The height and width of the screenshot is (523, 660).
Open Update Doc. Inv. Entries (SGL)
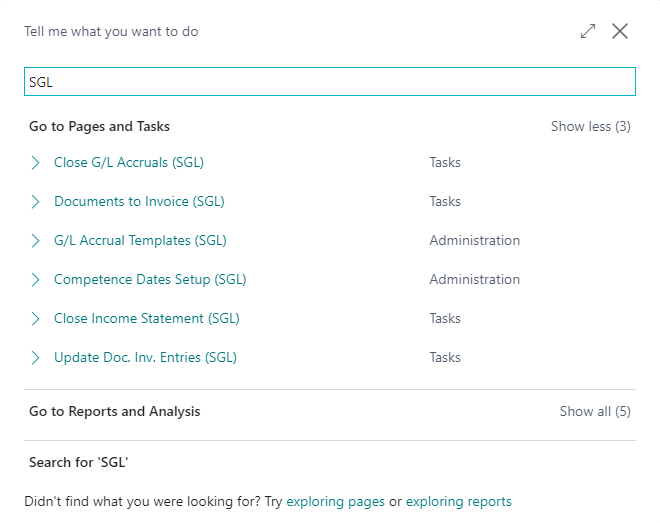[x=145, y=357]
